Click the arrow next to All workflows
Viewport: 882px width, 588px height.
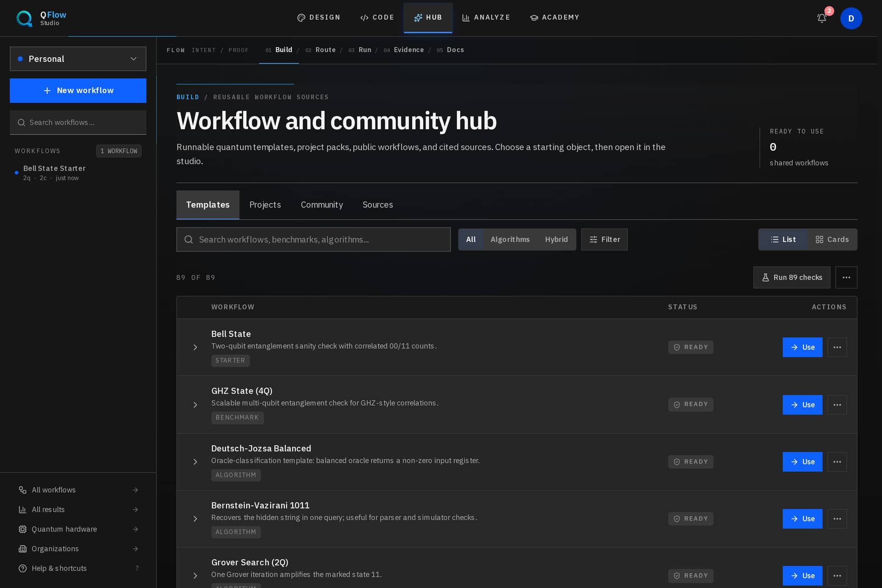click(136, 490)
